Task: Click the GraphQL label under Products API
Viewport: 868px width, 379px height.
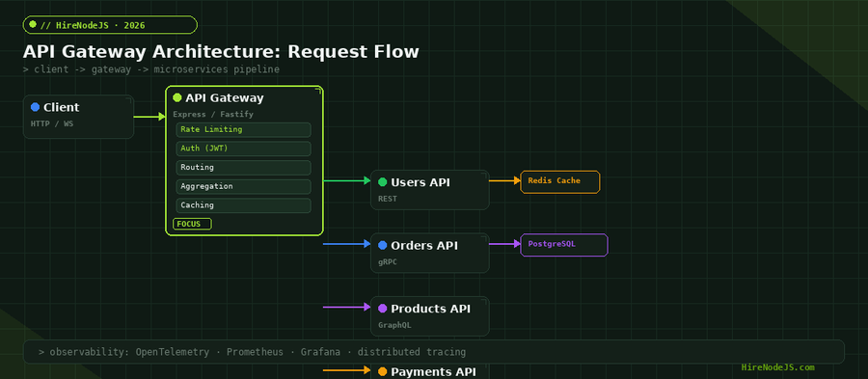Action: [394, 325]
